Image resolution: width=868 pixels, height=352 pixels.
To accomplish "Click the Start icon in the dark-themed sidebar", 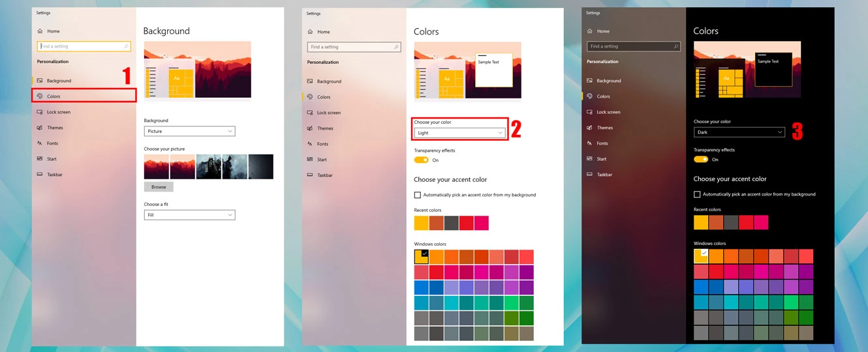I will [x=590, y=159].
